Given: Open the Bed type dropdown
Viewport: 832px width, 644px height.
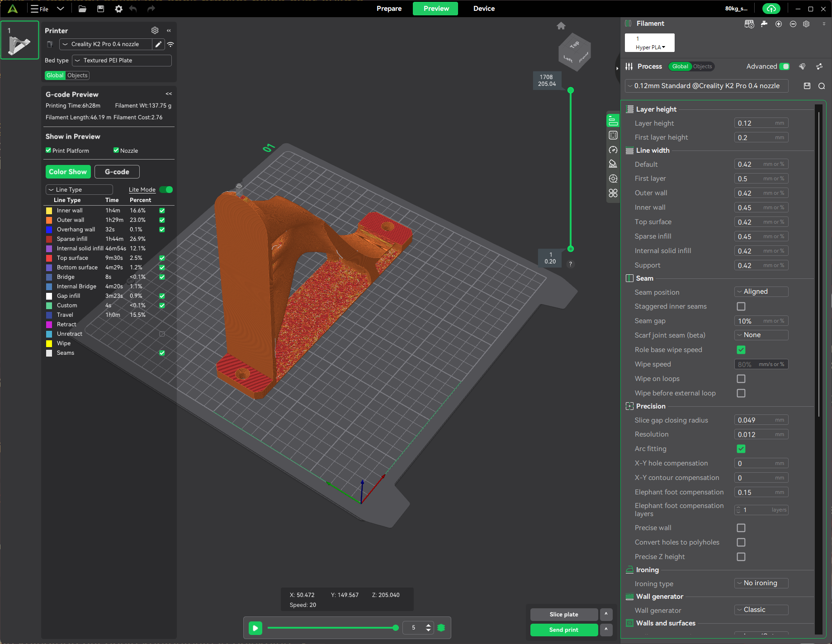Looking at the screenshot, I should pos(122,61).
